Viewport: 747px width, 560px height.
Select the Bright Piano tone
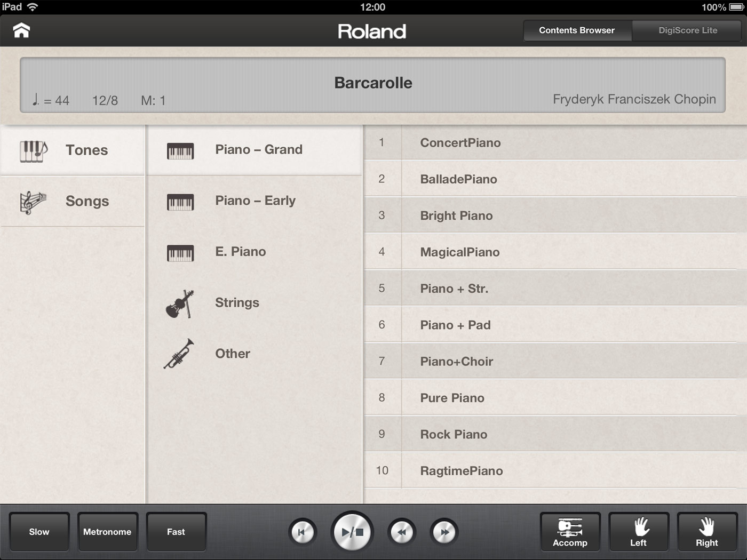(x=555, y=215)
